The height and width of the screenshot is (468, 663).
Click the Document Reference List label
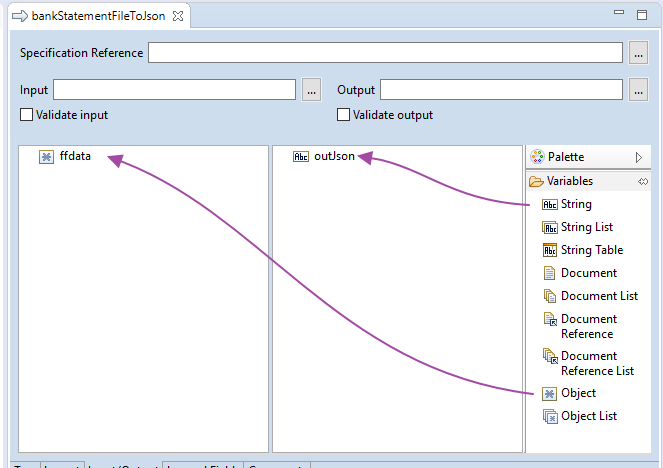point(597,364)
